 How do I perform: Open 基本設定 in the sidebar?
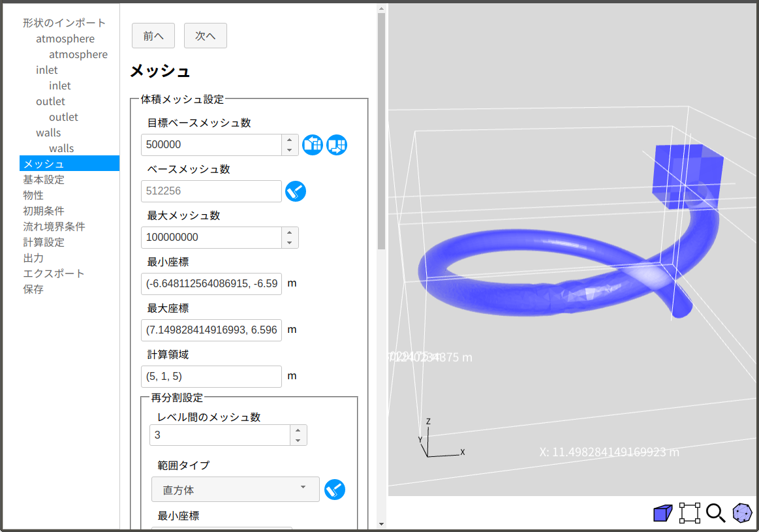(x=44, y=180)
